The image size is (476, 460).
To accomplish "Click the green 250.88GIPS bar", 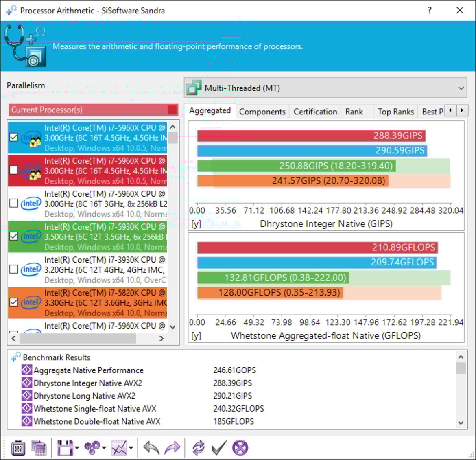I will (296, 166).
